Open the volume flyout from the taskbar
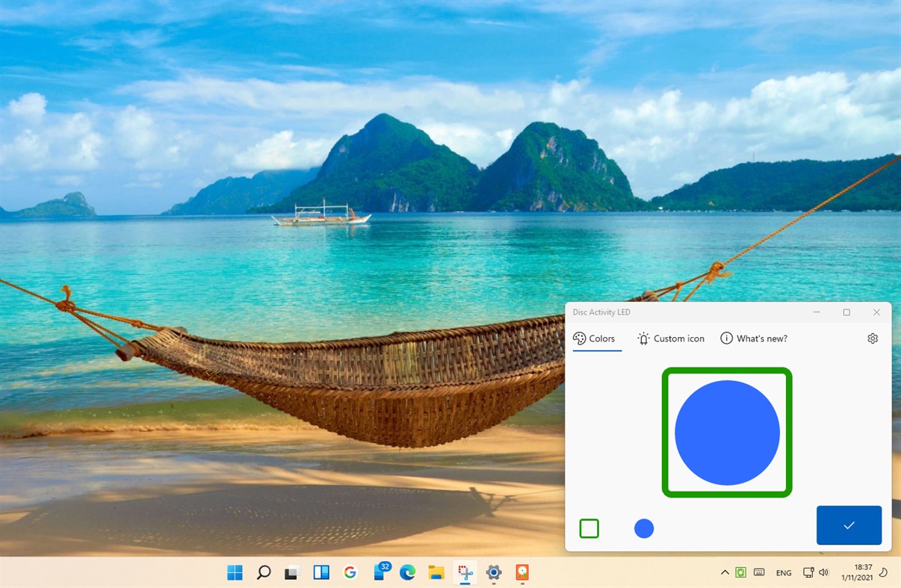The image size is (901, 588). [x=823, y=572]
